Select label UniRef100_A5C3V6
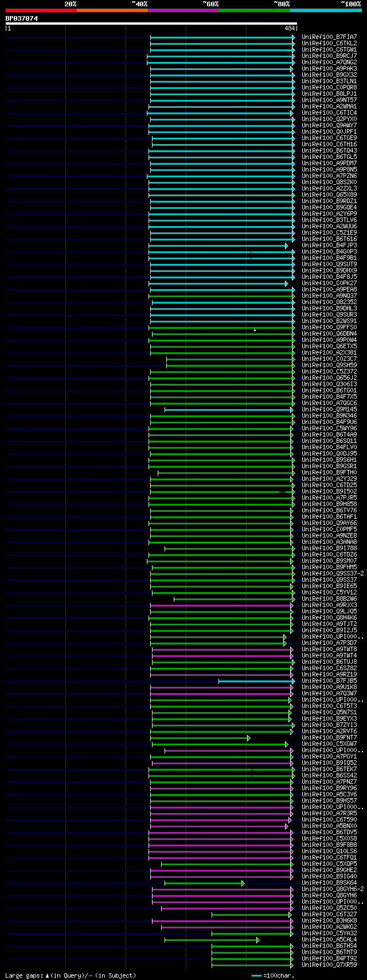 click(329, 795)
